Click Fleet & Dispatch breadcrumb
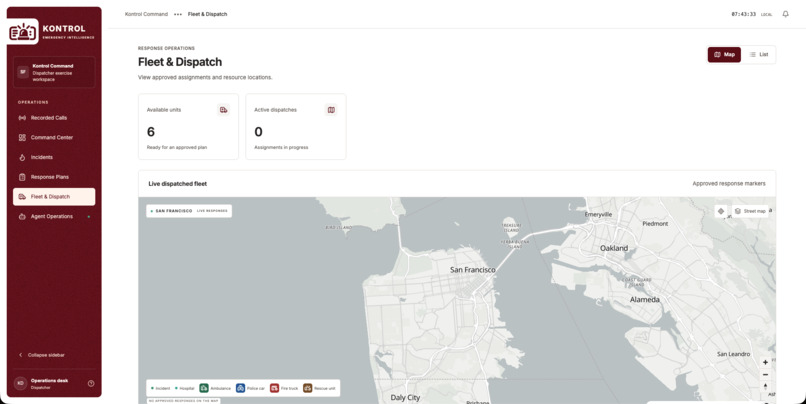The height and width of the screenshot is (404, 806). point(207,14)
